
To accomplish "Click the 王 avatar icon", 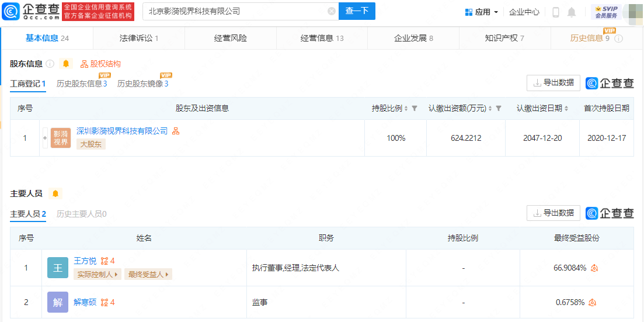I will pyautogui.click(x=57, y=268).
